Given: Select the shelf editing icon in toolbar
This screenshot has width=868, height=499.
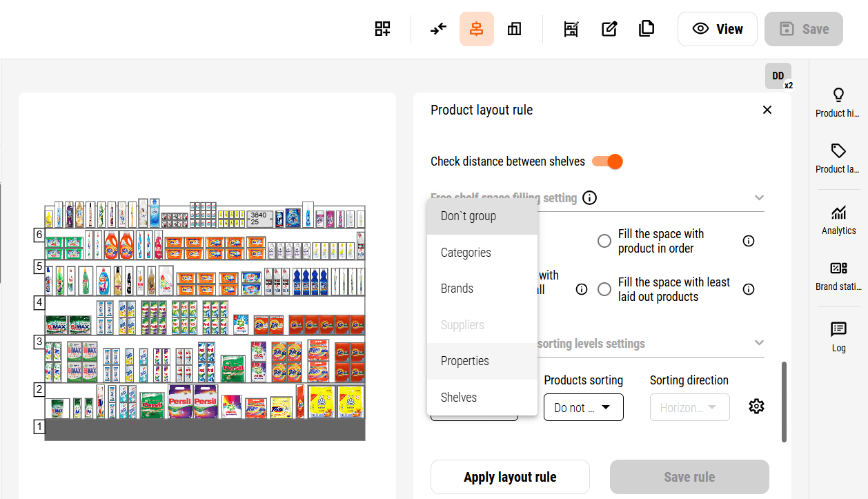Looking at the screenshot, I should point(571,28).
